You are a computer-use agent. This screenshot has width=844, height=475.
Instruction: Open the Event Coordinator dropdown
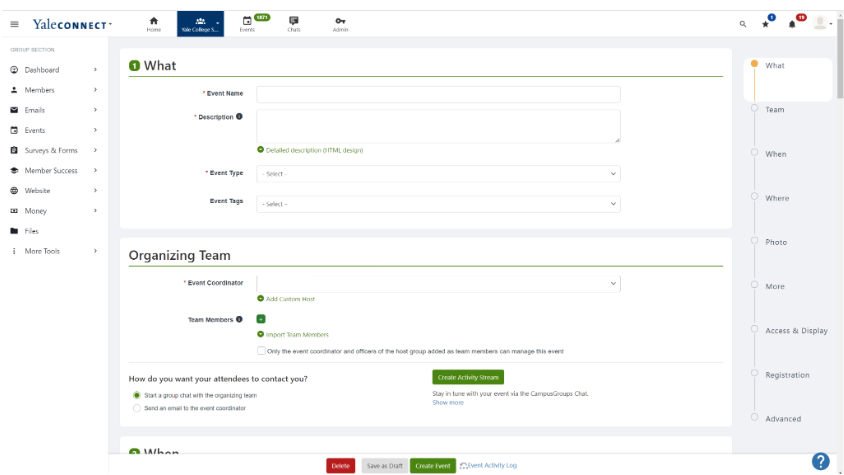438,284
